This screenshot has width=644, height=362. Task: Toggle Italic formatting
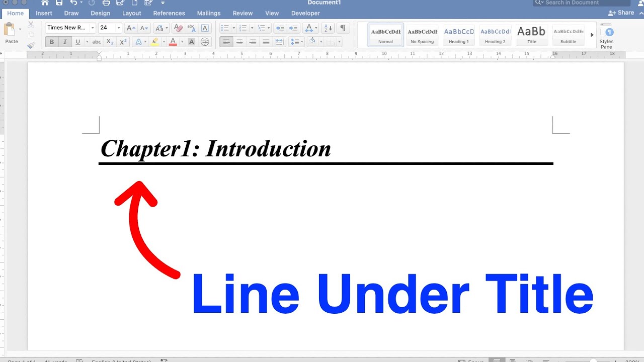(64, 42)
